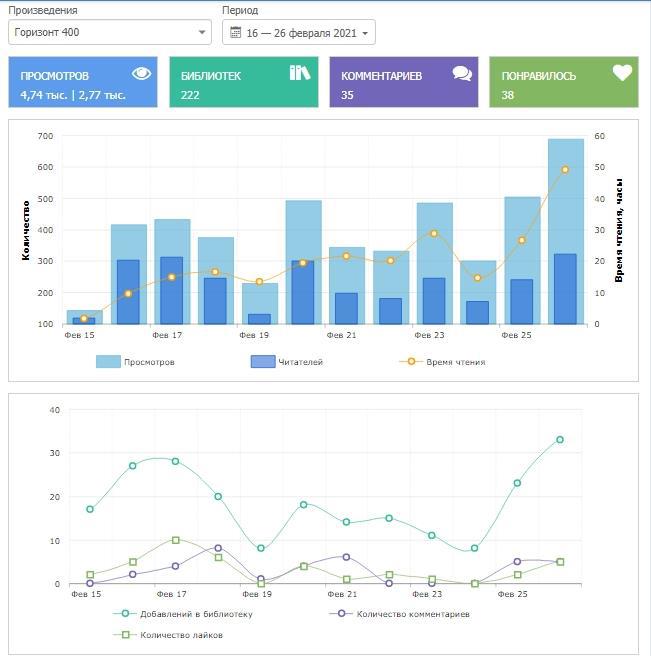
Task: Click the books icon on Библиотек card
Action: [299, 73]
